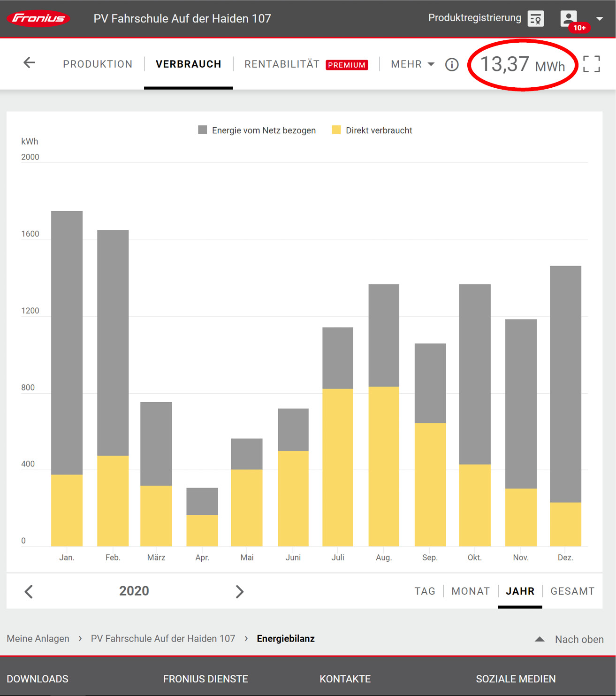Click the Feb. grey grid-energy bar

(113, 343)
